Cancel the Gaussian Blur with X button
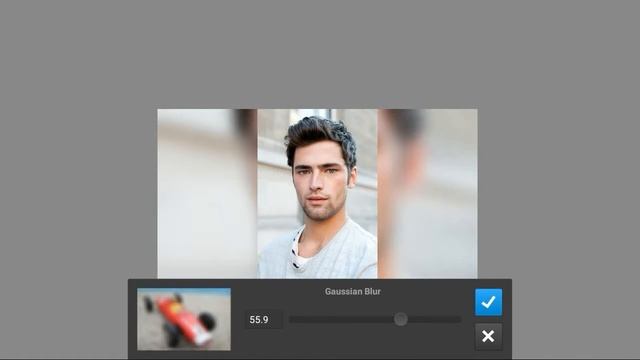The width and height of the screenshot is (640, 360). pos(489,336)
